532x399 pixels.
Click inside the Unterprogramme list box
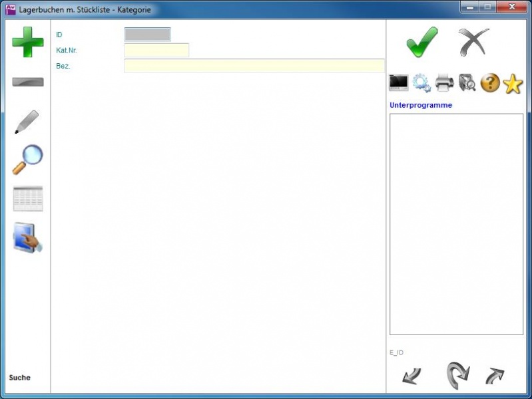tap(456, 224)
